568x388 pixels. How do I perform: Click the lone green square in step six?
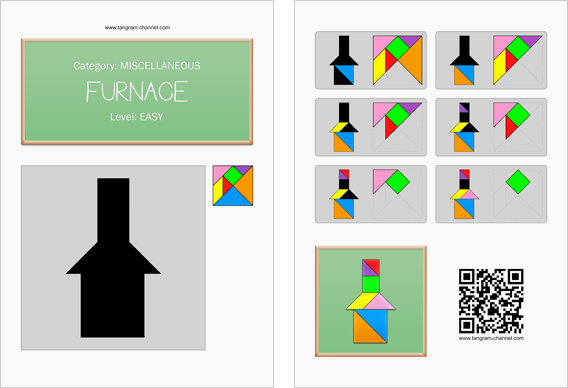pyautogui.click(x=518, y=182)
